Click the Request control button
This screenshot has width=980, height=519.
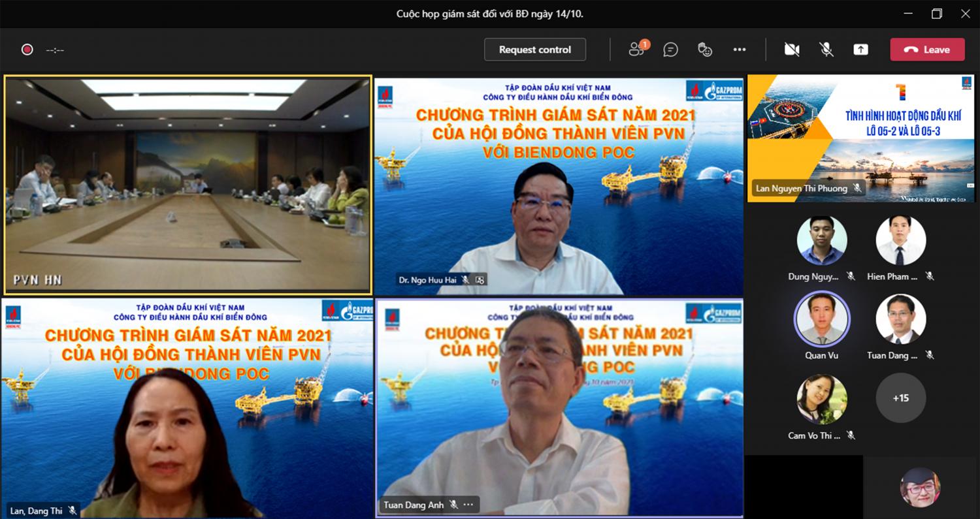[x=535, y=50]
